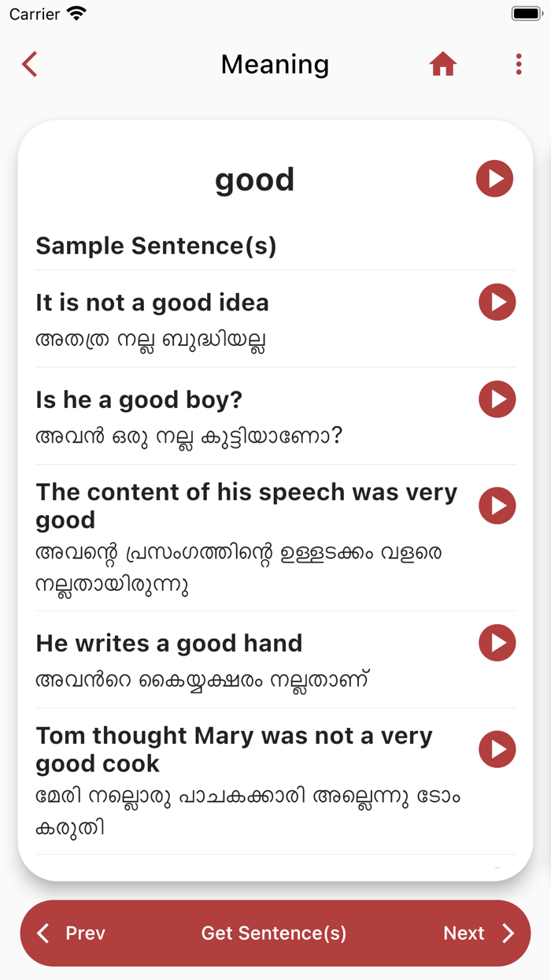Play audio for 'Is he a good boy?'
This screenshot has width=551, height=980.
[497, 399]
